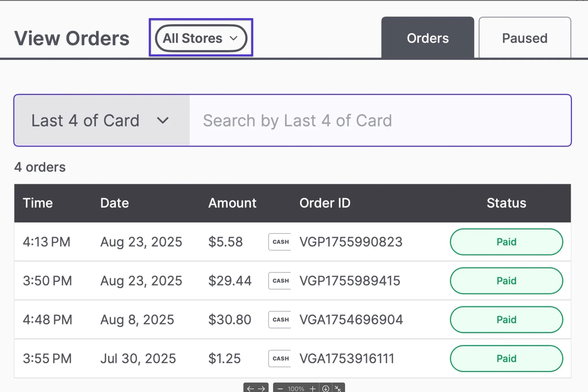Screen dimensions: 588x392
Task: Click the shrink-to-fit icon at bottom right
Action: coord(338,388)
